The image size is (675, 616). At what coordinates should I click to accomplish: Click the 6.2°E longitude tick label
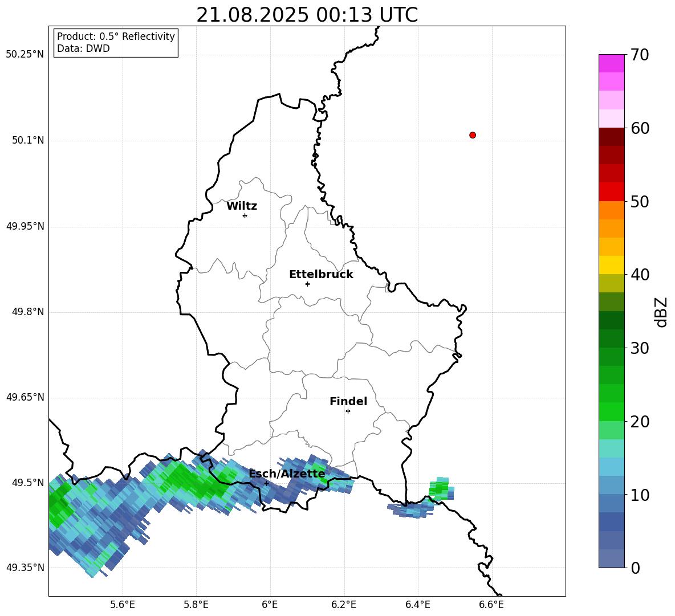[x=344, y=605]
